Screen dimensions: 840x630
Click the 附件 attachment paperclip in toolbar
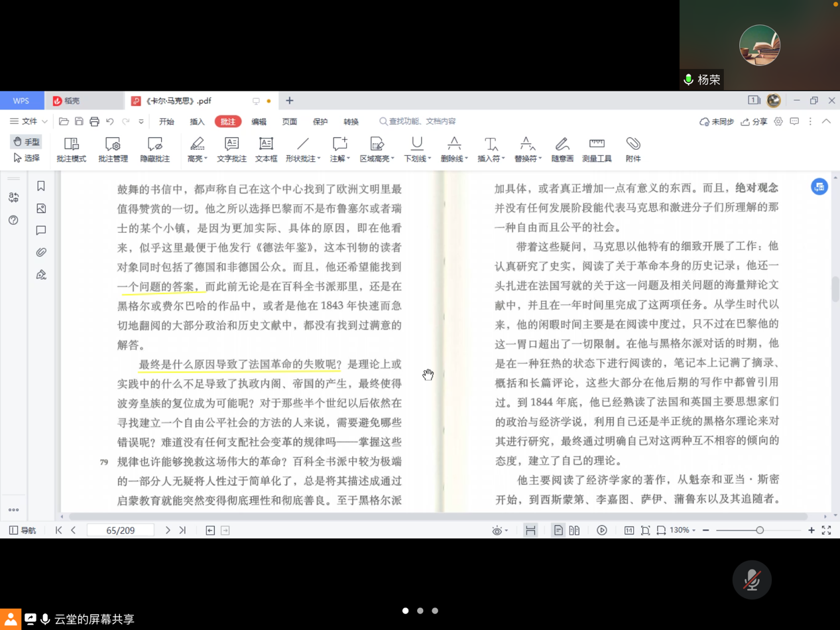point(633,149)
